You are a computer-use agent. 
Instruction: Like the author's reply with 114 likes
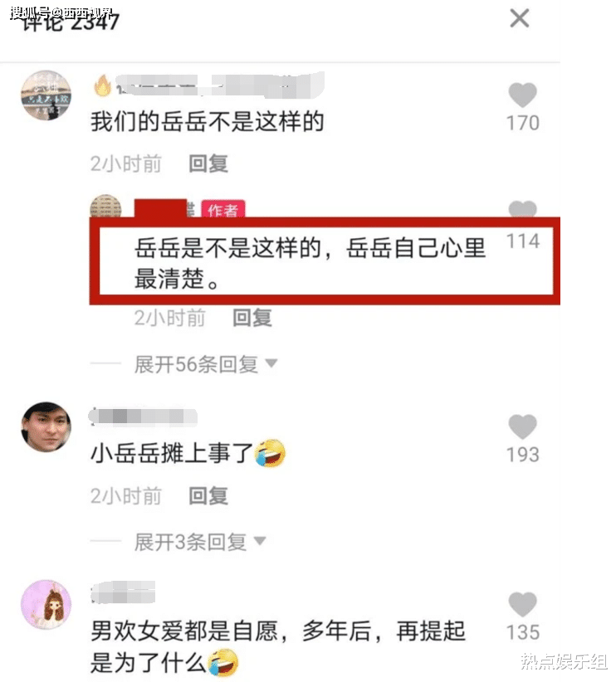tap(522, 209)
